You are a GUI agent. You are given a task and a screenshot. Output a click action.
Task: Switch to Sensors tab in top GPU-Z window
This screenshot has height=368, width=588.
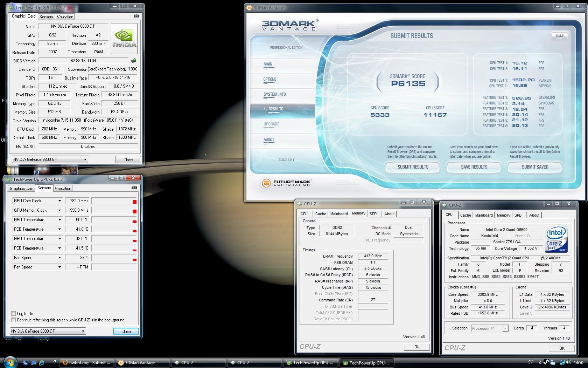pos(46,16)
